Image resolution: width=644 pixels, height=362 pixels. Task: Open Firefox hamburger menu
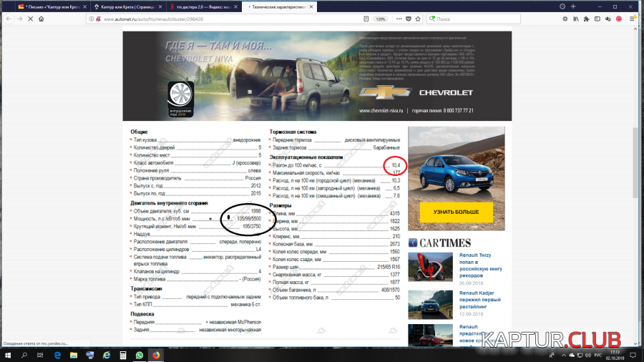(x=633, y=19)
